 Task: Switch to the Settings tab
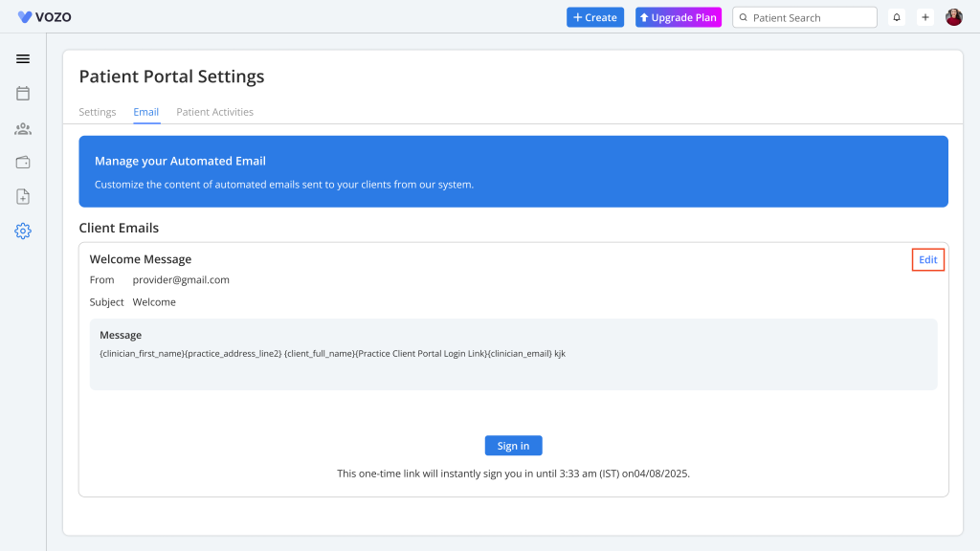[98, 112]
